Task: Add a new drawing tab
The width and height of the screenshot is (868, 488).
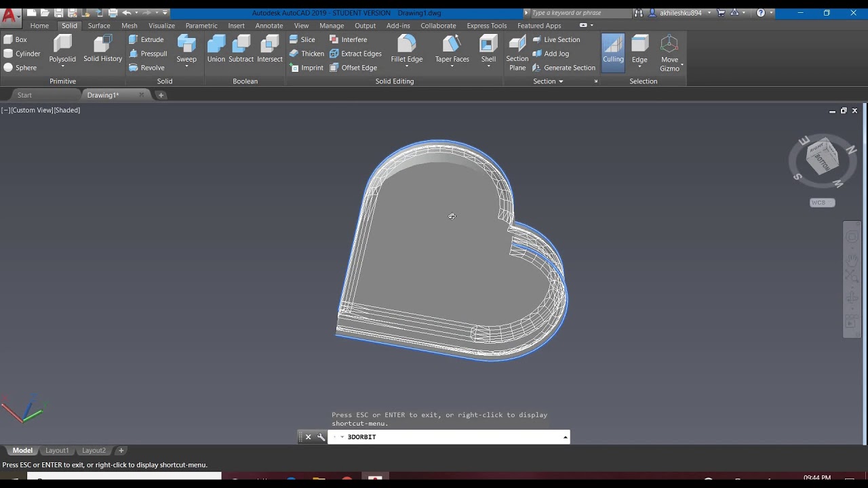Action: (x=161, y=95)
